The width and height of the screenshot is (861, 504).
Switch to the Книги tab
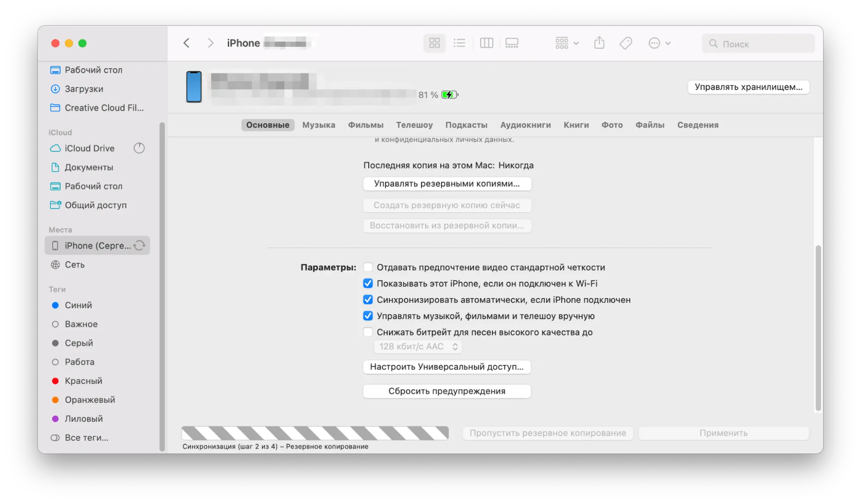point(576,125)
